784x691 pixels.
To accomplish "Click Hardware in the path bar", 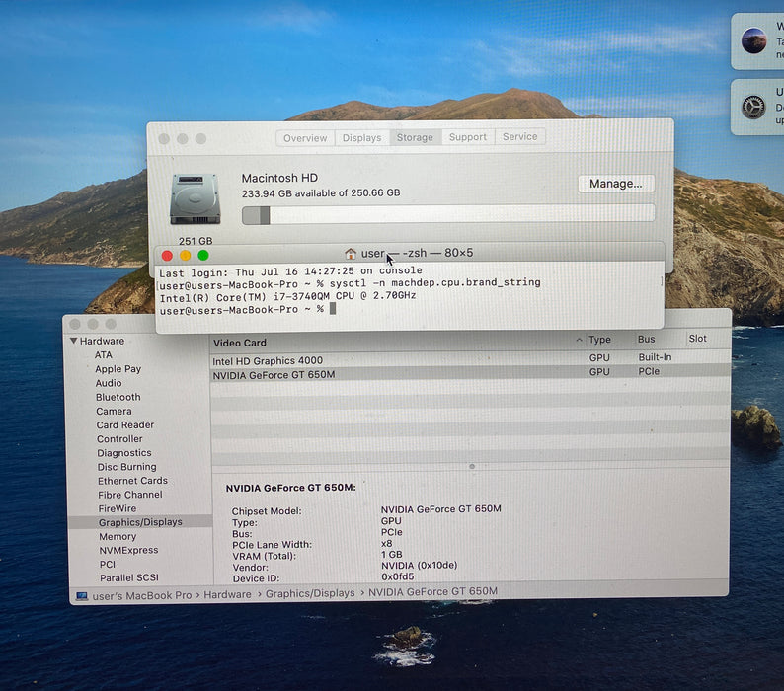I will pos(227,594).
